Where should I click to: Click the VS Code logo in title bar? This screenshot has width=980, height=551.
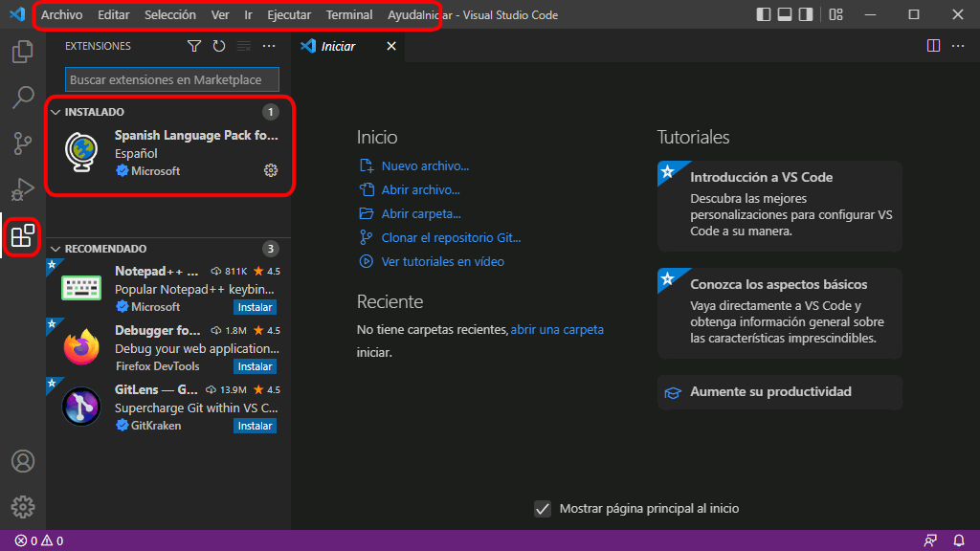(17, 13)
